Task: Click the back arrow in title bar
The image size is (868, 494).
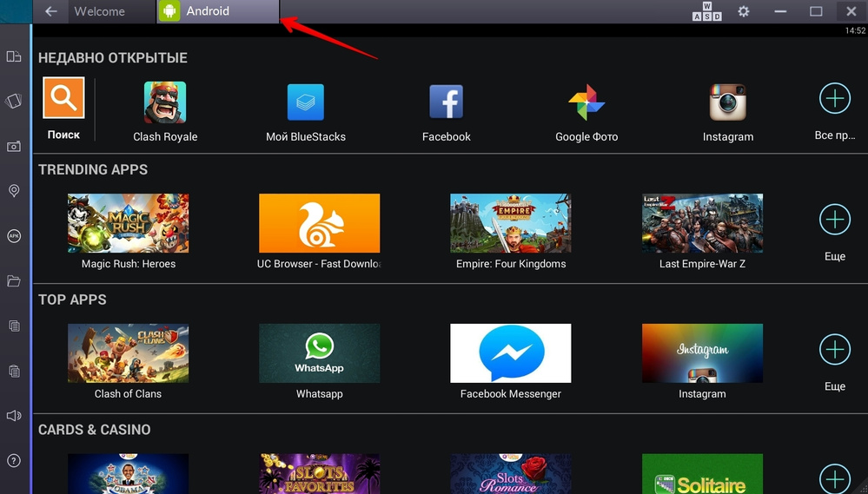Action: point(51,11)
